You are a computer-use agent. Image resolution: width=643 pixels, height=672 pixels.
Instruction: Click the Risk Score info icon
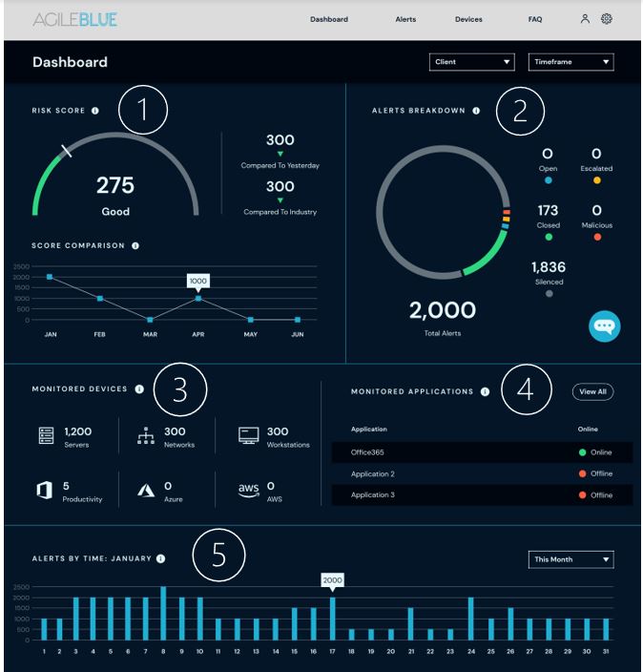(95, 111)
